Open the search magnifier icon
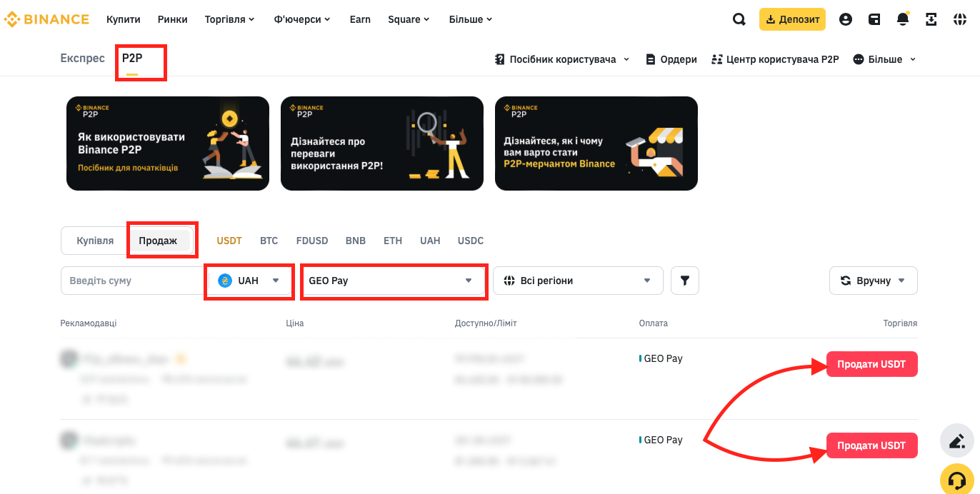The image size is (980, 494). (739, 19)
